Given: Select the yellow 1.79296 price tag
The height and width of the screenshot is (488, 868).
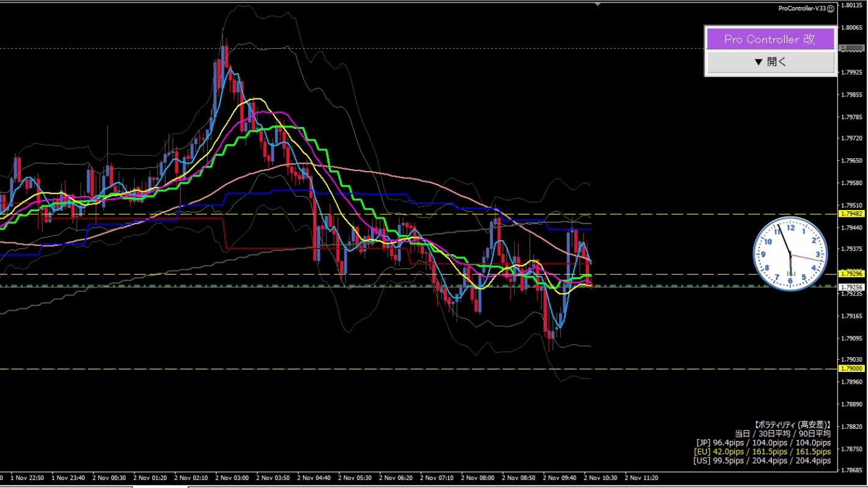Looking at the screenshot, I should 852,274.
